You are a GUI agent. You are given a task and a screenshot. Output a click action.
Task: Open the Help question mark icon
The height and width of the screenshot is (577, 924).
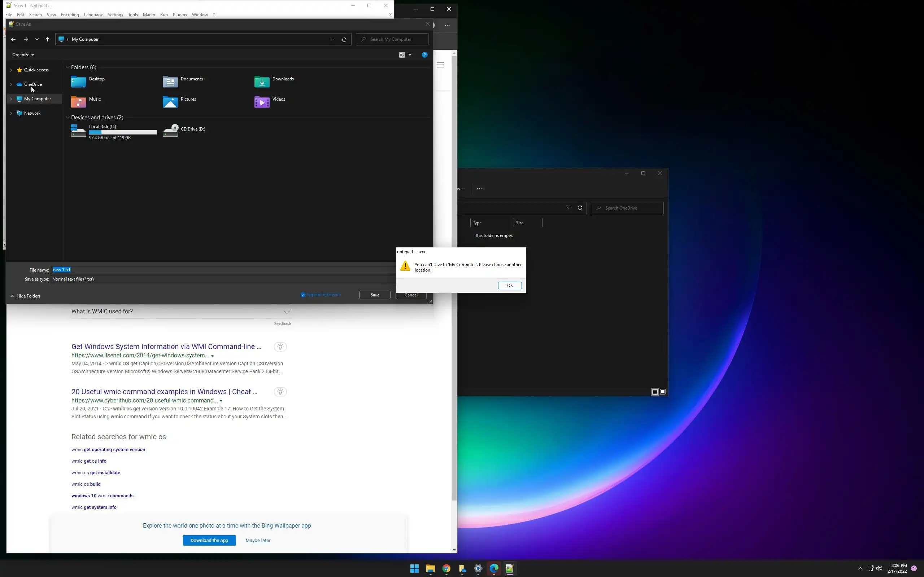tap(424, 55)
